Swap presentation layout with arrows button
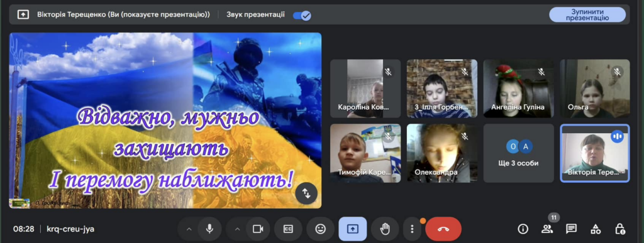Image resolution: width=644 pixels, height=243 pixels. 306,193
